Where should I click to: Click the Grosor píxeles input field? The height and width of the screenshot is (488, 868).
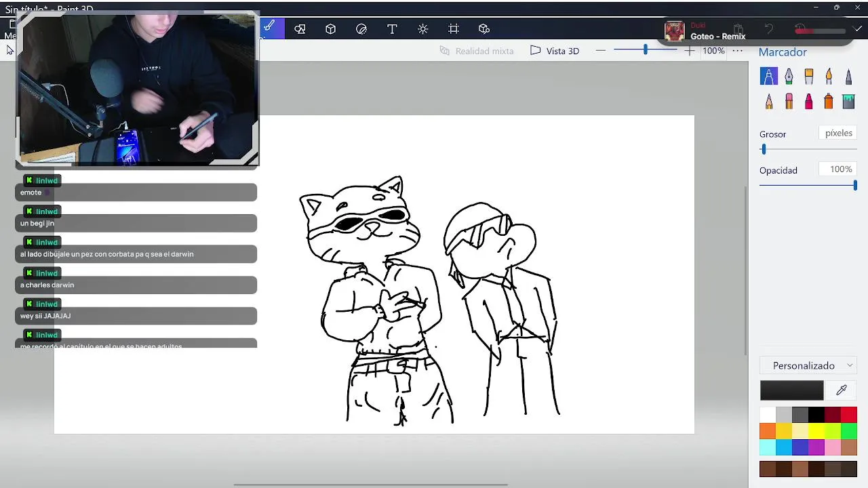point(837,134)
